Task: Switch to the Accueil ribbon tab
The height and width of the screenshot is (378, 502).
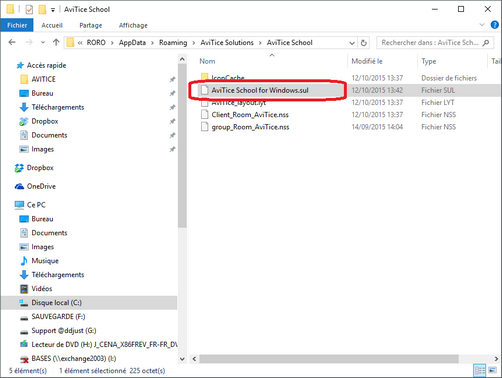Action: [52, 25]
